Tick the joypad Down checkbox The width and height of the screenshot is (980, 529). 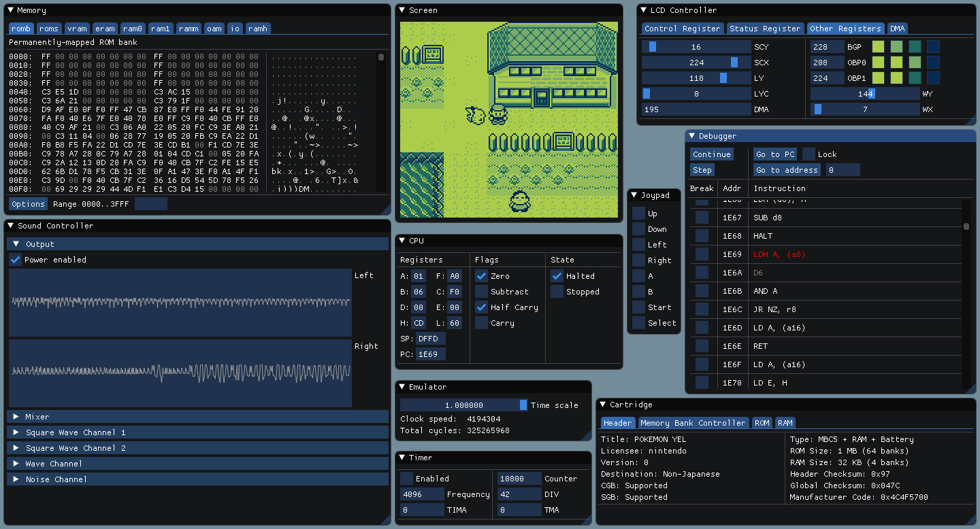[x=638, y=229]
